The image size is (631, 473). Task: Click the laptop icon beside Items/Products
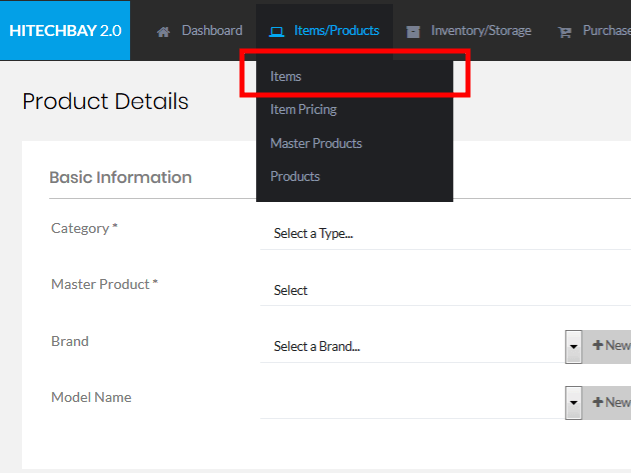pyautogui.click(x=277, y=31)
